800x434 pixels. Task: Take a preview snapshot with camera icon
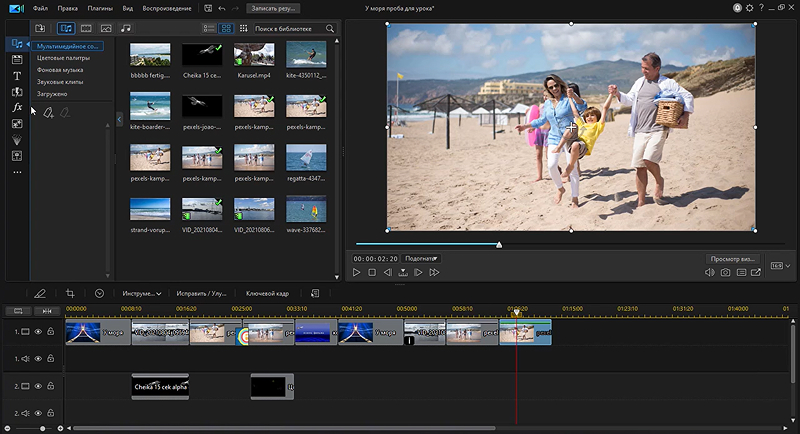click(x=725, y=273)
